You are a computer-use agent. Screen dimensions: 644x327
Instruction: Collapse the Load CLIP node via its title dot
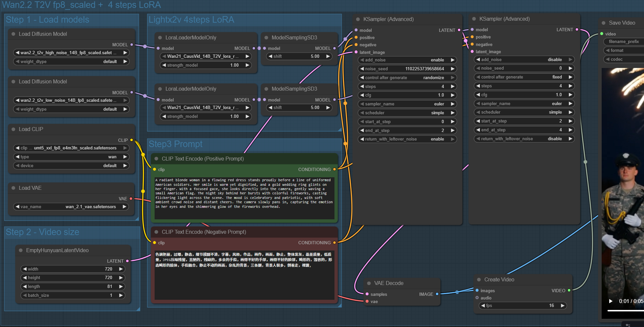[13, 129]
